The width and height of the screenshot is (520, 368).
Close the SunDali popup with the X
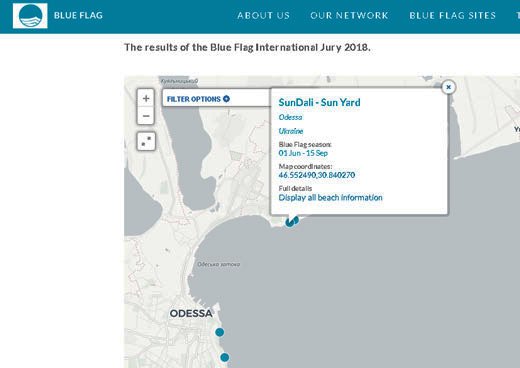[448, 87]
